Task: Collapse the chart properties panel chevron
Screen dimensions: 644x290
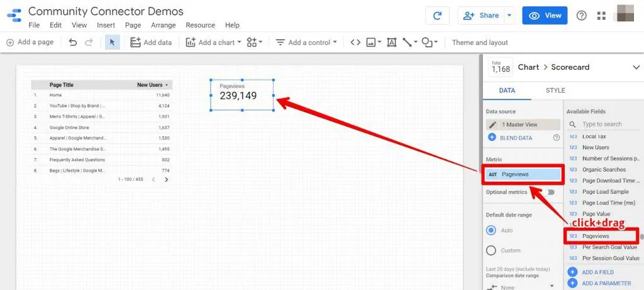Action: [636, 67]
